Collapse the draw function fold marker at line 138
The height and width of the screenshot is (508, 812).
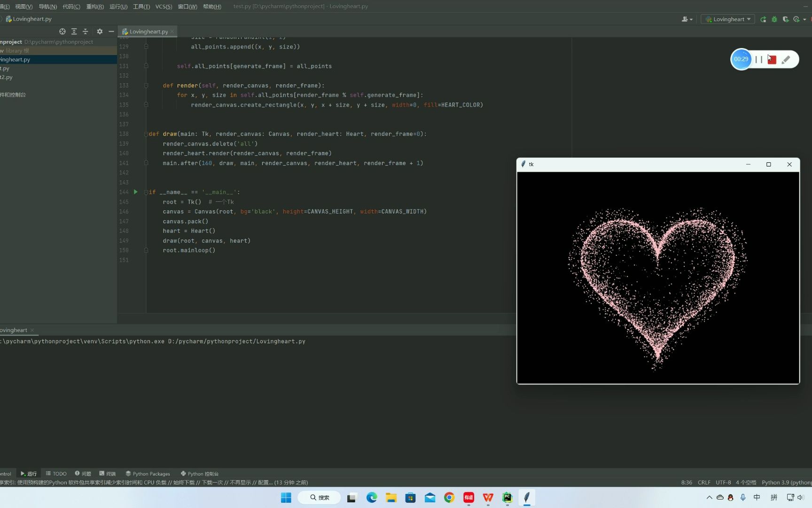point(146,134)
